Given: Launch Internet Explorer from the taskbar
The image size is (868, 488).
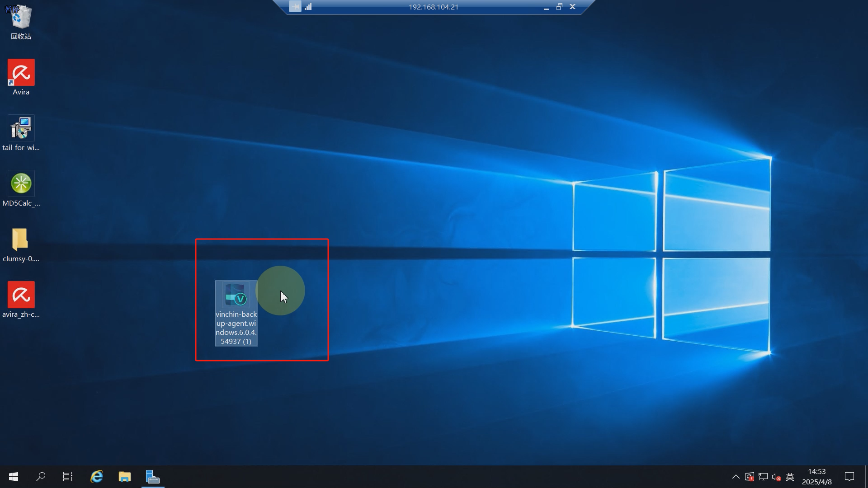Looking at the screenshot, I should point(97,477).
